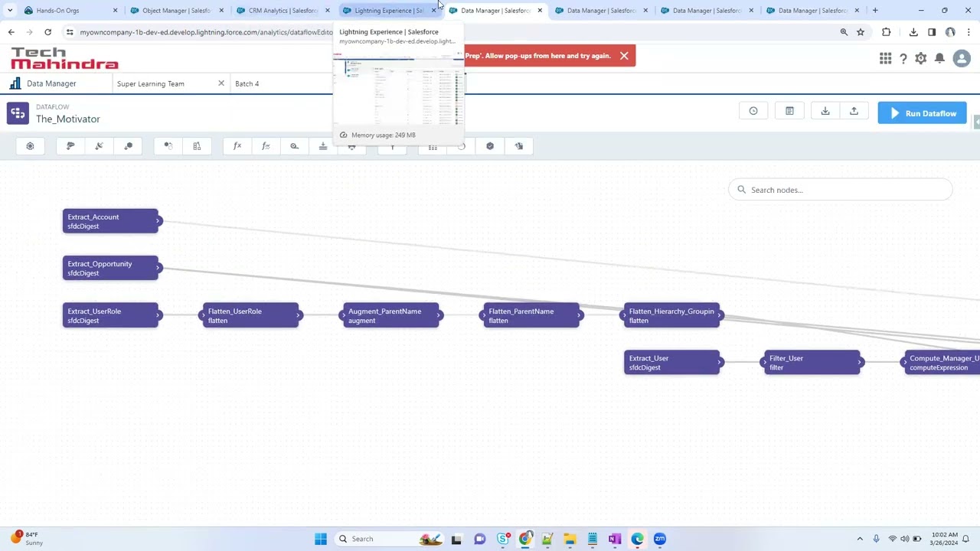
Task: Select the Augment_ParentName node
Action: 392,315
